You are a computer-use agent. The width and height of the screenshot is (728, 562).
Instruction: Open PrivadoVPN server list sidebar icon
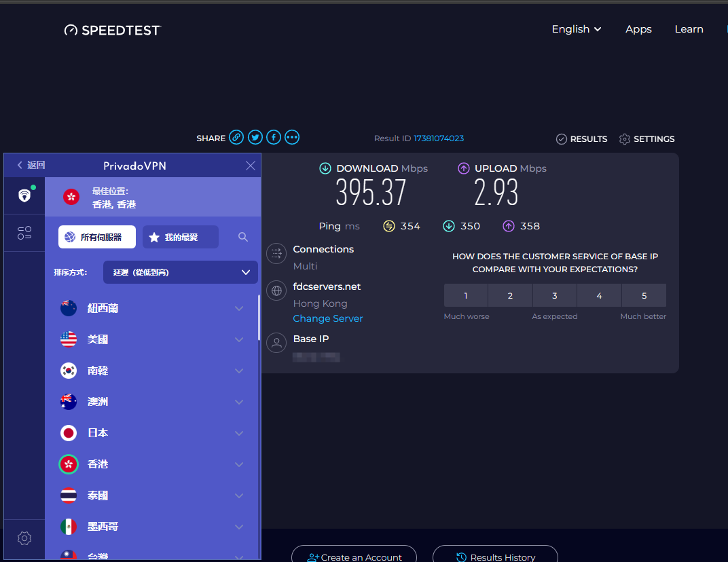click(x=24, y=233)
